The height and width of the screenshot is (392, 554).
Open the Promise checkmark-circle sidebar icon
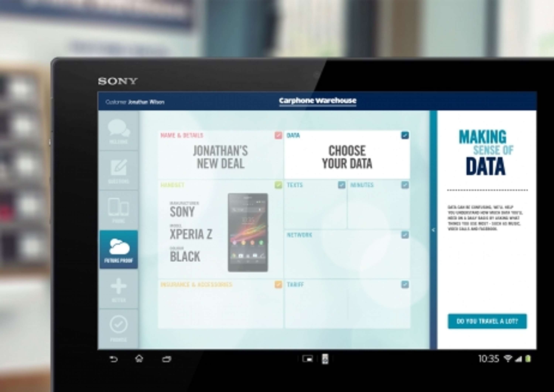(119, 329)
